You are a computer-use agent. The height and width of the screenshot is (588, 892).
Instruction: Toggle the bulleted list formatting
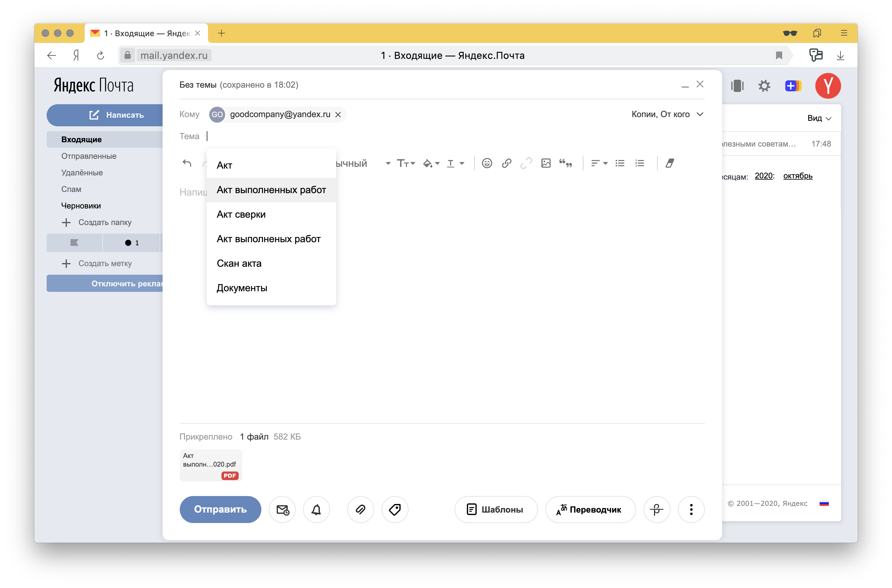[620, 163]
